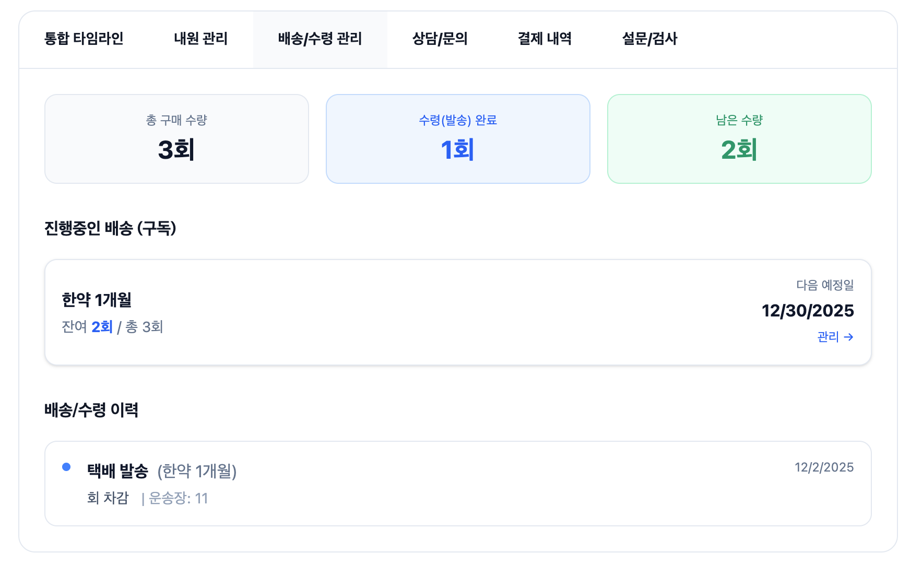
Task: Click the blue dot on 택배 발송 entry
Action: (66, 467)
